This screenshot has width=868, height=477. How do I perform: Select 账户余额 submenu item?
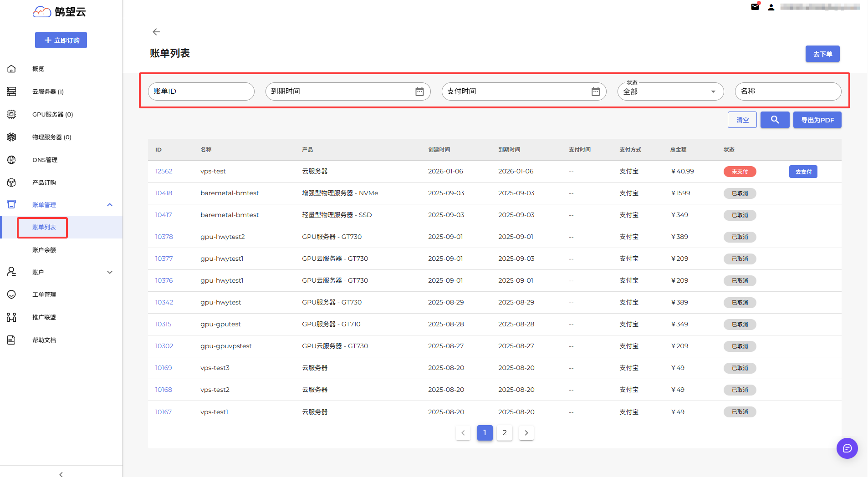(44, 250)
